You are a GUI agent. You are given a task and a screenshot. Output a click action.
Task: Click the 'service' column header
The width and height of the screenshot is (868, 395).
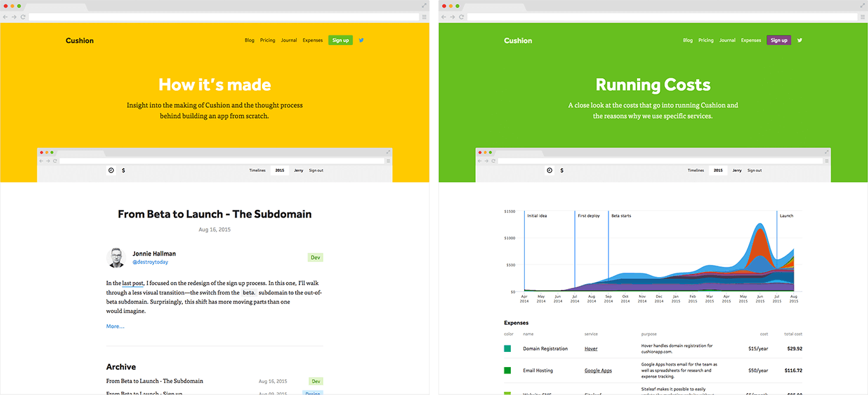tap(591, 334)
